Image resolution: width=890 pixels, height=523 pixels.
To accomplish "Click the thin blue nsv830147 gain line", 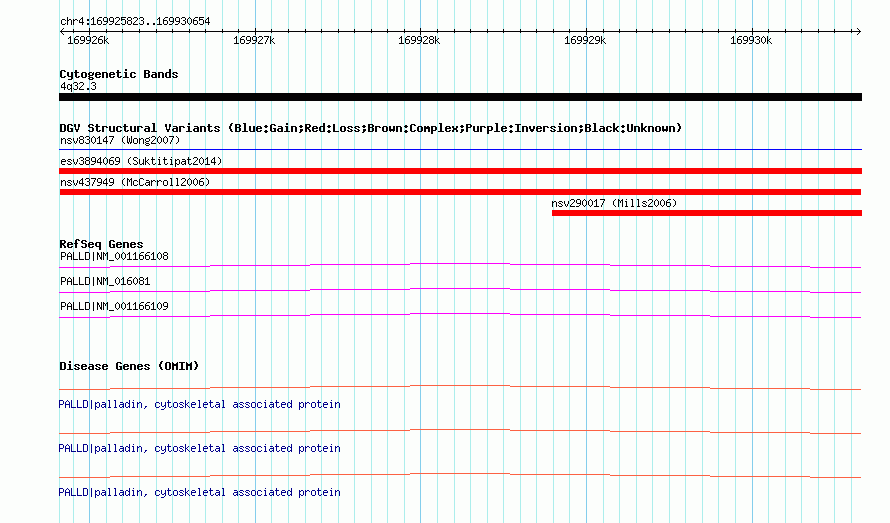I will (x=460, y=149).
